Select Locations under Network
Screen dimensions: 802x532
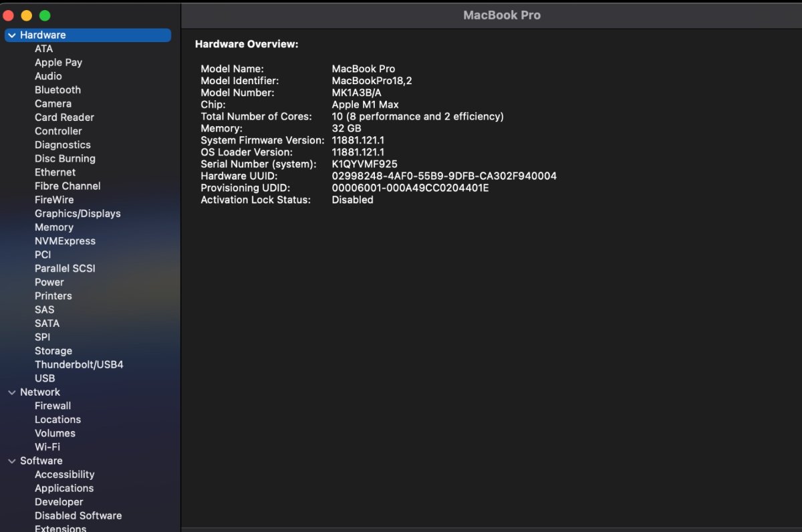coord(57,420)
